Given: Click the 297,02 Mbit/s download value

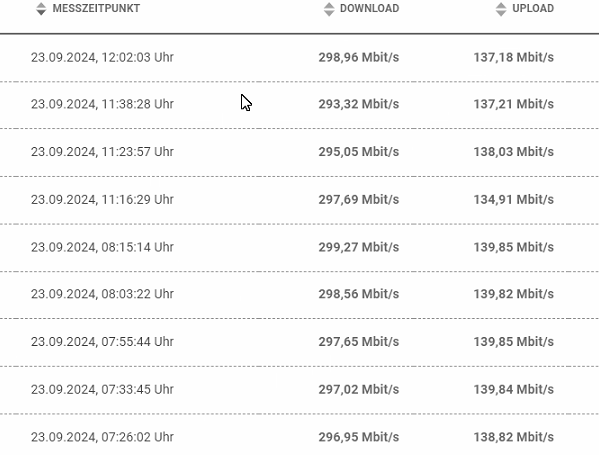Looking at the screenshot, I should [x=359, y=390].
